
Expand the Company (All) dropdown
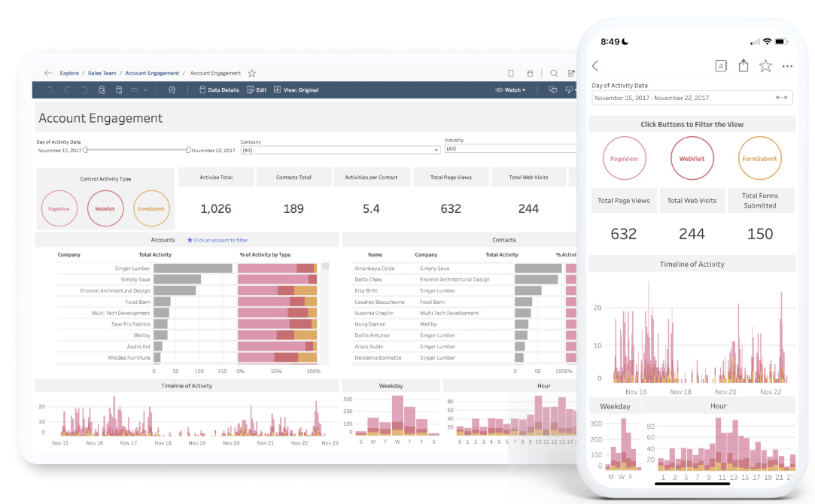340,150
